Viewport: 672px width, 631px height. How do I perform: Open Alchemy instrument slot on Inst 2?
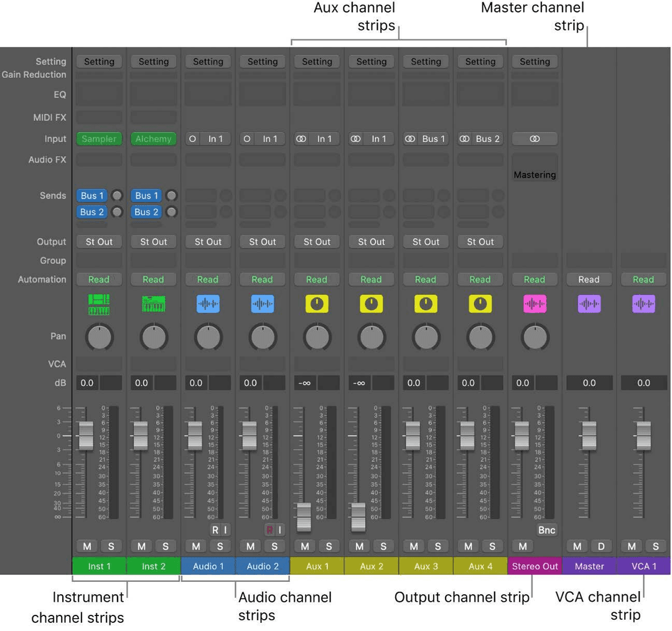(x=154, y=139)
